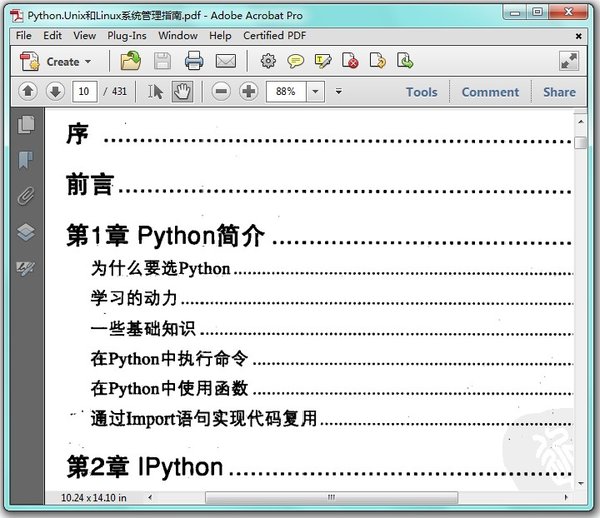Open the File menu
Viewport: 600px width, 518px height.
(x=24, y=36)
